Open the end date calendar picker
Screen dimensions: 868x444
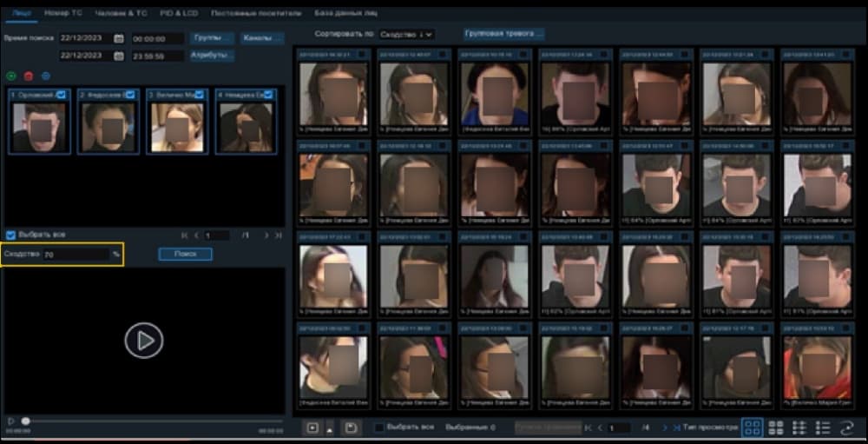tap(118, 56)
